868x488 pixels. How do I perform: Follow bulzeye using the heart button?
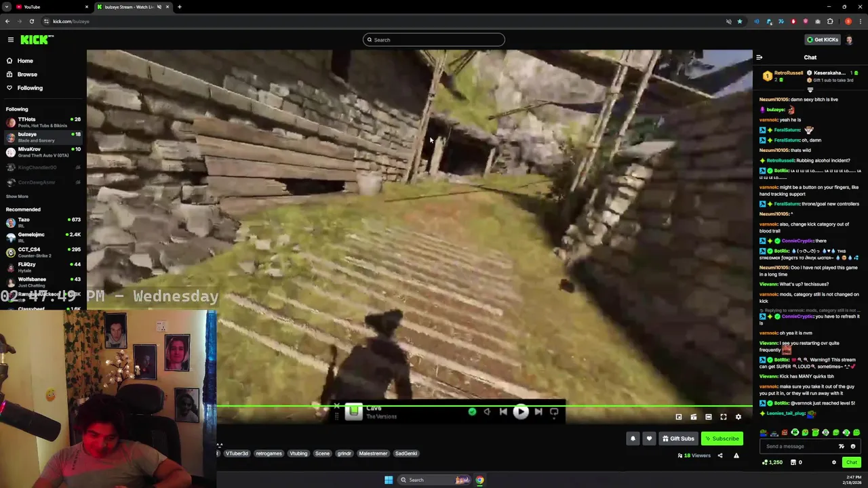pos(649,439)
